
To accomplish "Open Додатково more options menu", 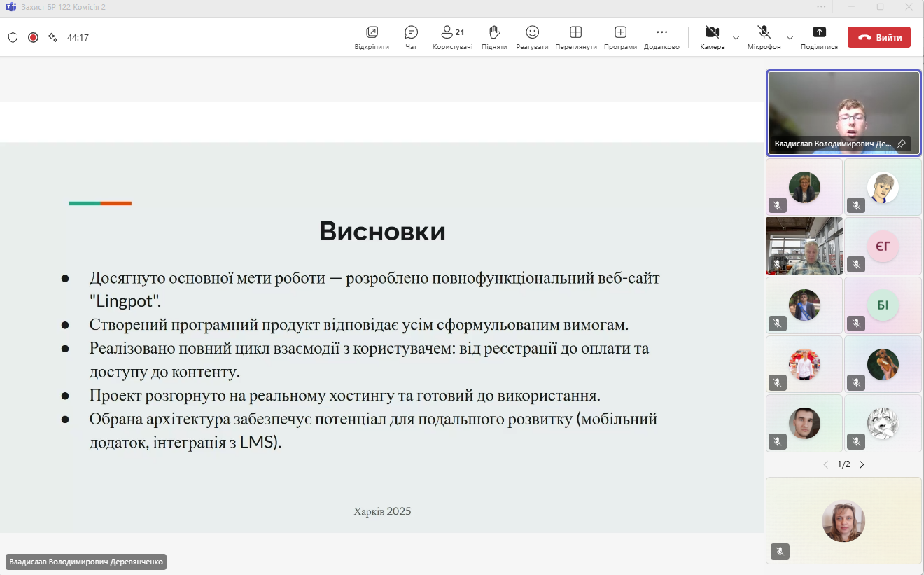I will pyautogui.click(x=661, y=38).
